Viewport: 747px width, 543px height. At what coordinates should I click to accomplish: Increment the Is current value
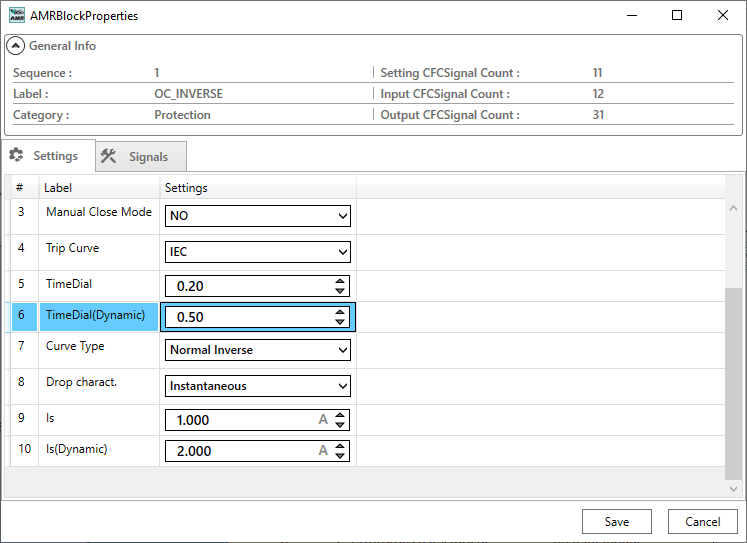point(341,415)
